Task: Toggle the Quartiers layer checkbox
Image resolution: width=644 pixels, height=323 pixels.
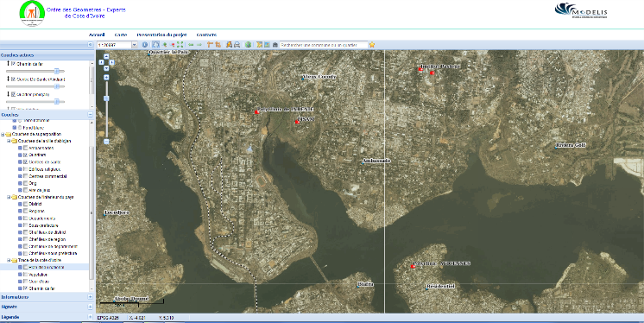Action: (25, 155)
